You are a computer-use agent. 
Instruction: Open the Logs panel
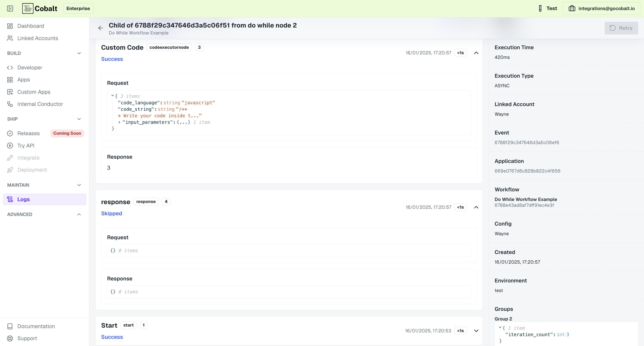coord(23,199)
